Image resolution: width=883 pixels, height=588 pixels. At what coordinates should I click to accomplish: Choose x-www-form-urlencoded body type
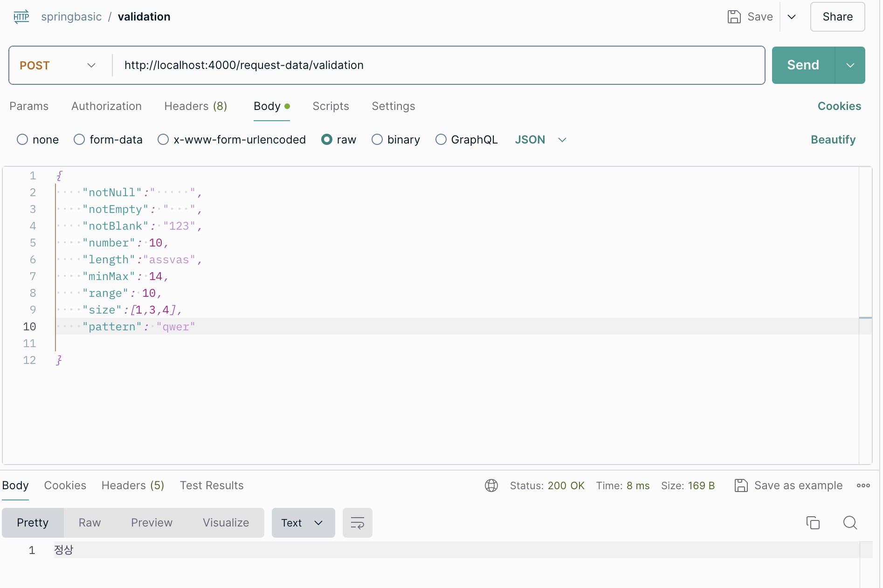[x=163, y=140]
